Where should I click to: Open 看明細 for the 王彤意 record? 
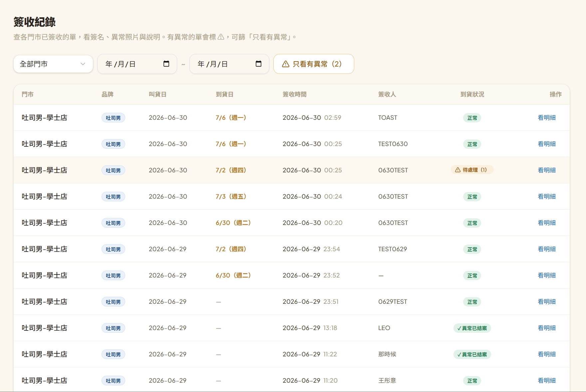546,380
